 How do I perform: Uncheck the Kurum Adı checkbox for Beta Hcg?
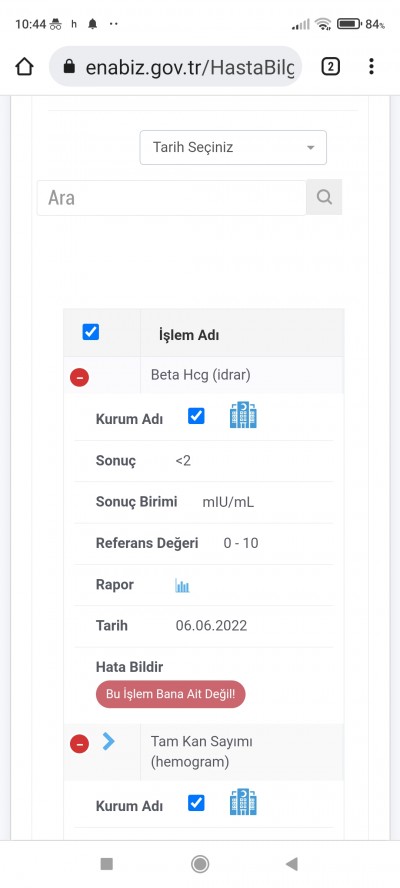pyautogui.click(x=196, y=416)
